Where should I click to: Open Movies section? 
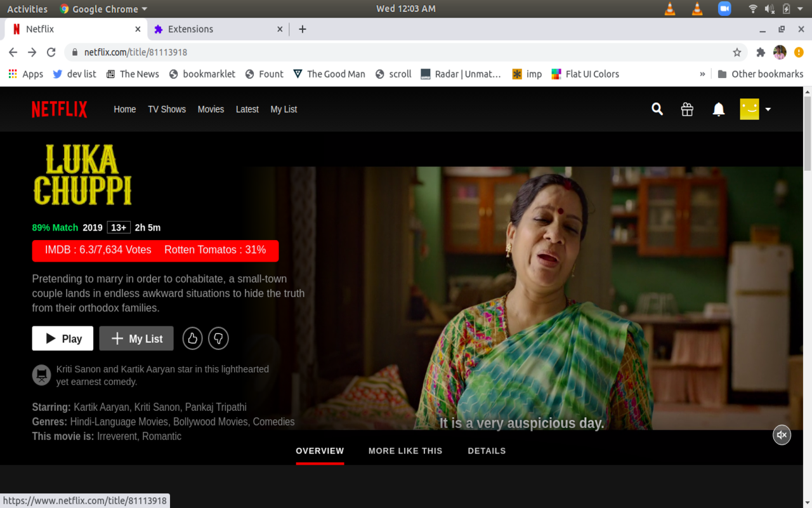(x=211, y=109)
